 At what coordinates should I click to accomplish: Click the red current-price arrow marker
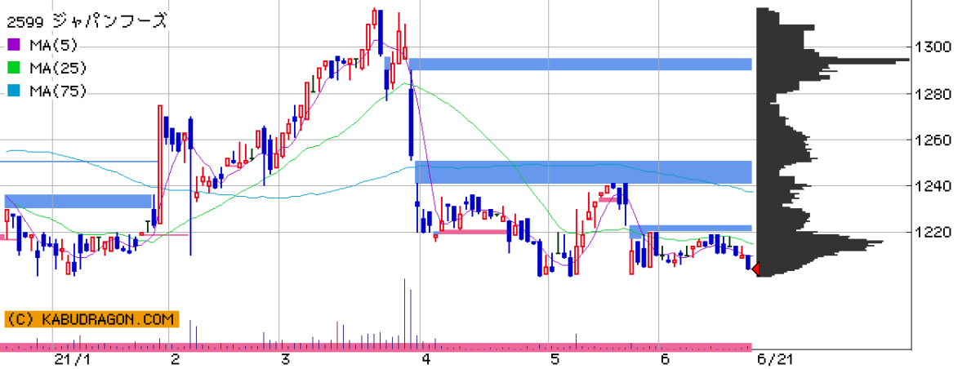(x=756, y=269)
